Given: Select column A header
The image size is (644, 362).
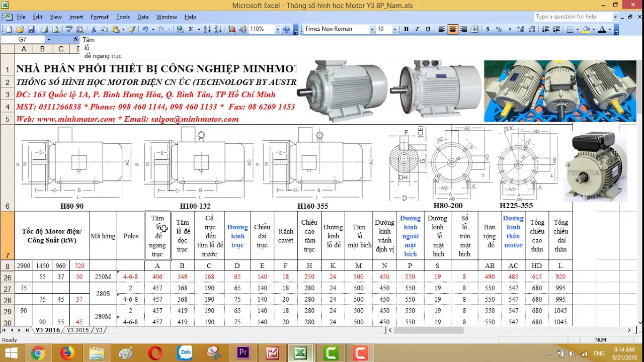Looking at the screenshot, I should [24, 49].
